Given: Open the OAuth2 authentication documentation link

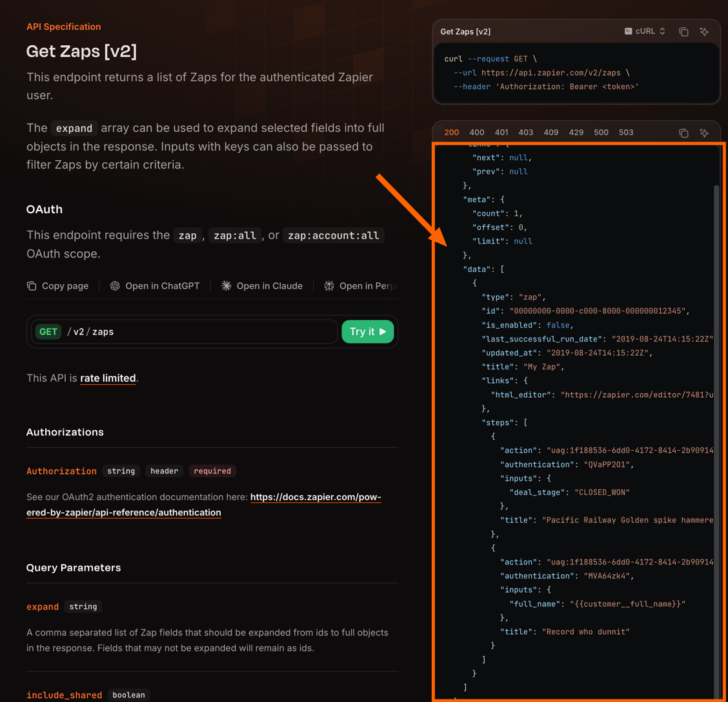Looking at the screenshot, I should [x=316, y=497].
